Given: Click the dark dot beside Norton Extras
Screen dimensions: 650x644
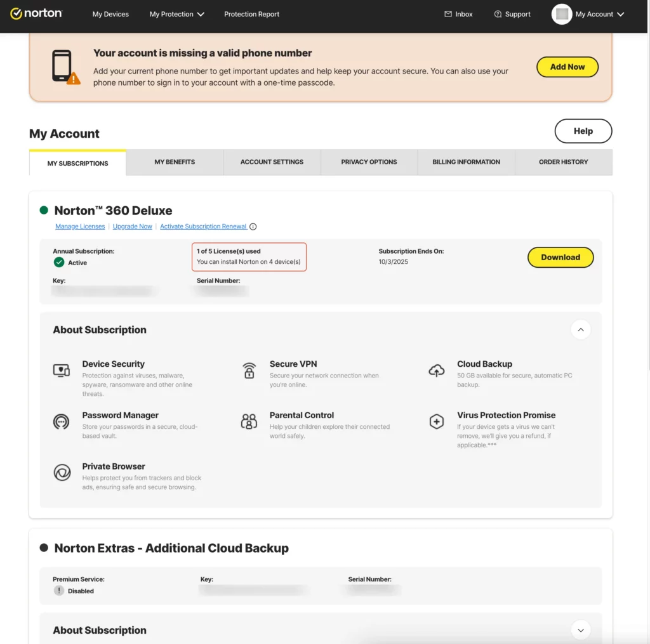Looking at the screenshot, I should point(44,548).
